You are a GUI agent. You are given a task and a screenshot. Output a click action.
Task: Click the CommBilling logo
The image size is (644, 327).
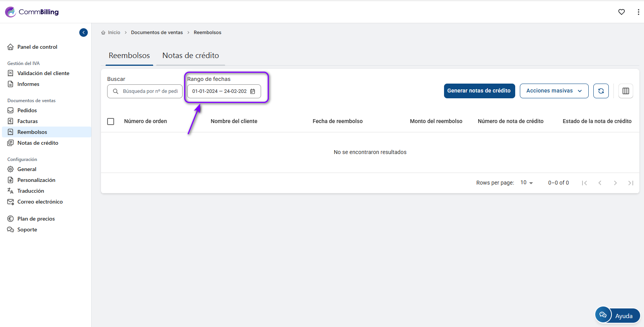coord(32,12)
